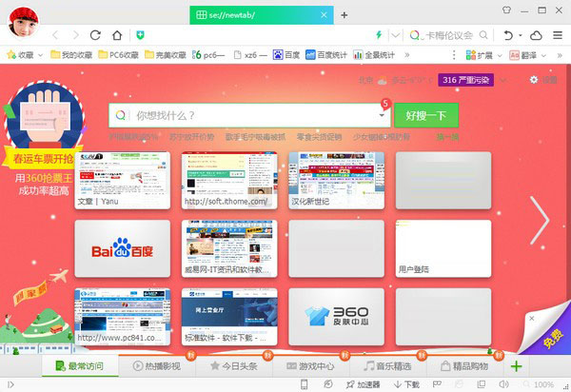The width and height of the screenshot is (571, 392).
Task: Open the soft.ithome.com tile
Action: 229,181
